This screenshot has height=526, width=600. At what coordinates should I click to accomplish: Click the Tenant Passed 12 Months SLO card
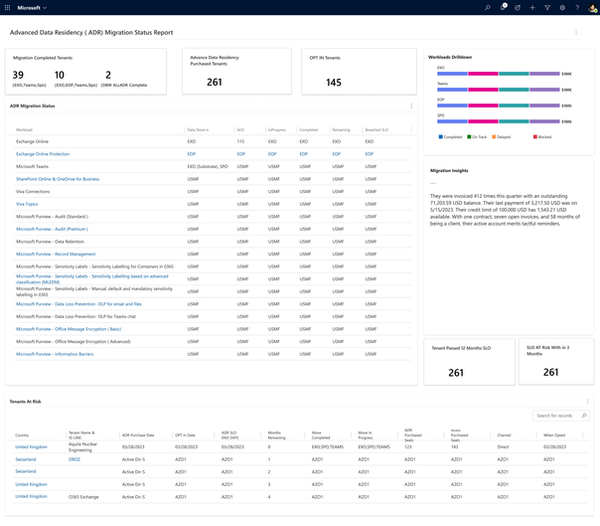point(469,362)
